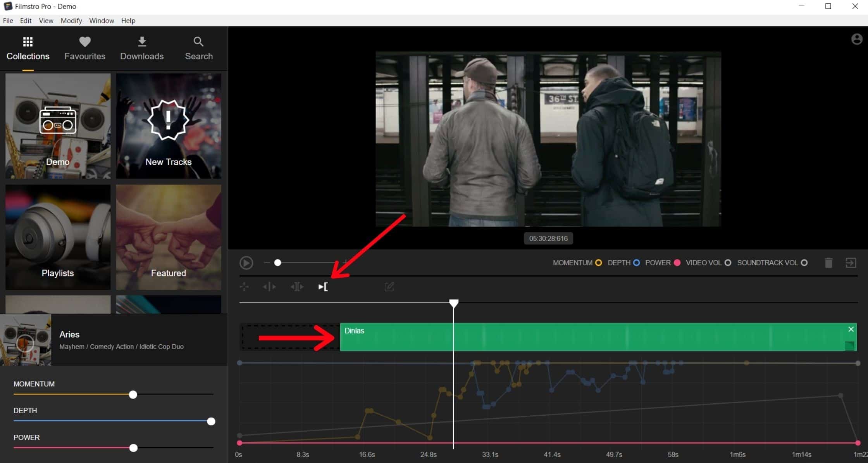Click the white timeline playhead marker
This screenshot has width=868, height=463.
coord(453,303)
